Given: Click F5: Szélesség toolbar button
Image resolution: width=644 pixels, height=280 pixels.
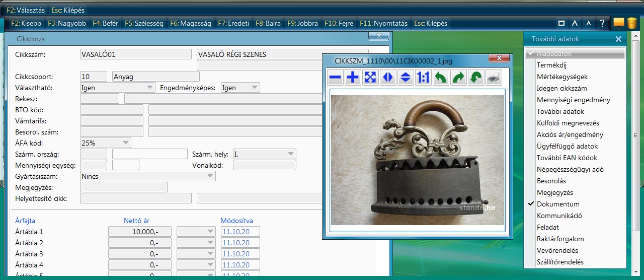Looking at the screenshot, I should coord(144,23).
